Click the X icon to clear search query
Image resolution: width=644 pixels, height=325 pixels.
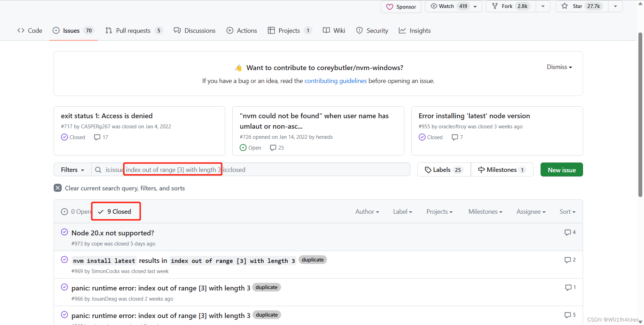pos(58,188)
